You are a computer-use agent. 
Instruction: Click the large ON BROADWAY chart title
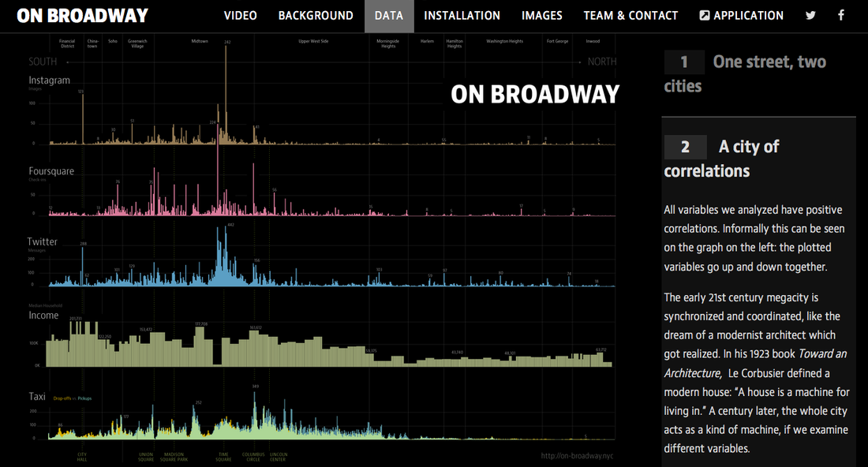coord(535,94)
